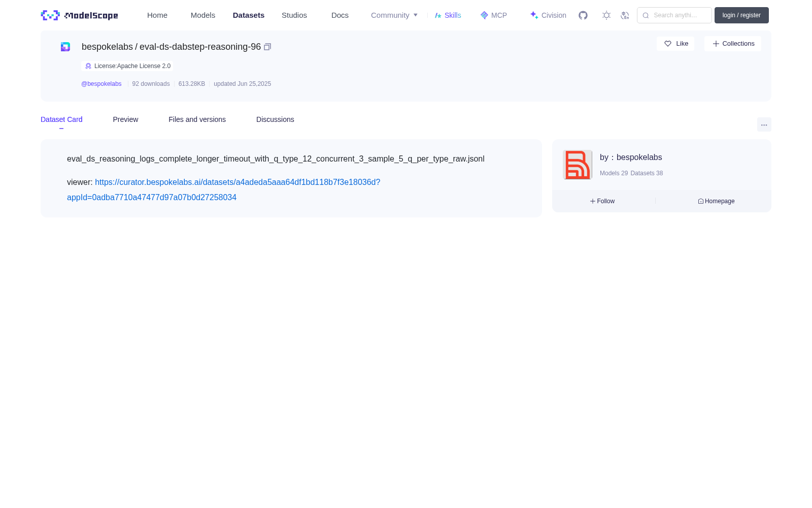Viewport: 812px width, 508px height.
Task: Click the by: bespokelabs author name
Action: point(631,157)
